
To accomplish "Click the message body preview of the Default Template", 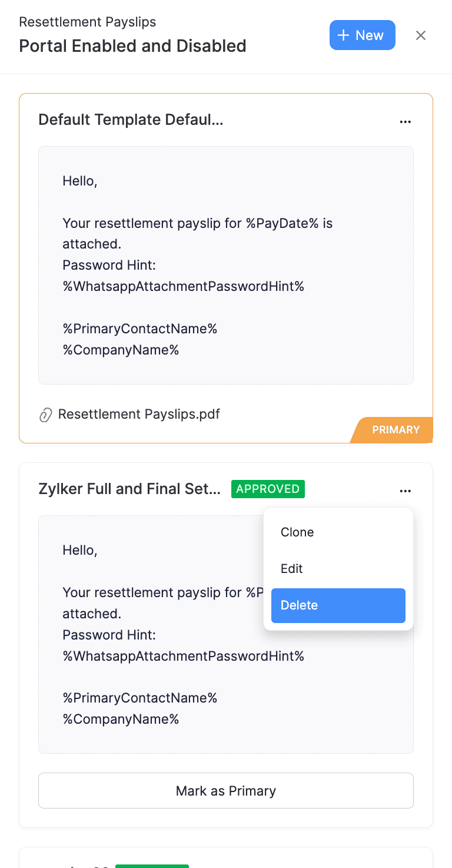I will pos(225,265).
